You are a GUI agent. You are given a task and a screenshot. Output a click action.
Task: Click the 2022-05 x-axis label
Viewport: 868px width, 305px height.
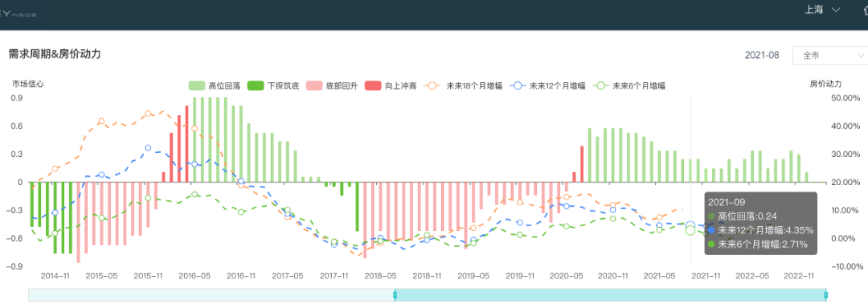(x=752, y=275)
